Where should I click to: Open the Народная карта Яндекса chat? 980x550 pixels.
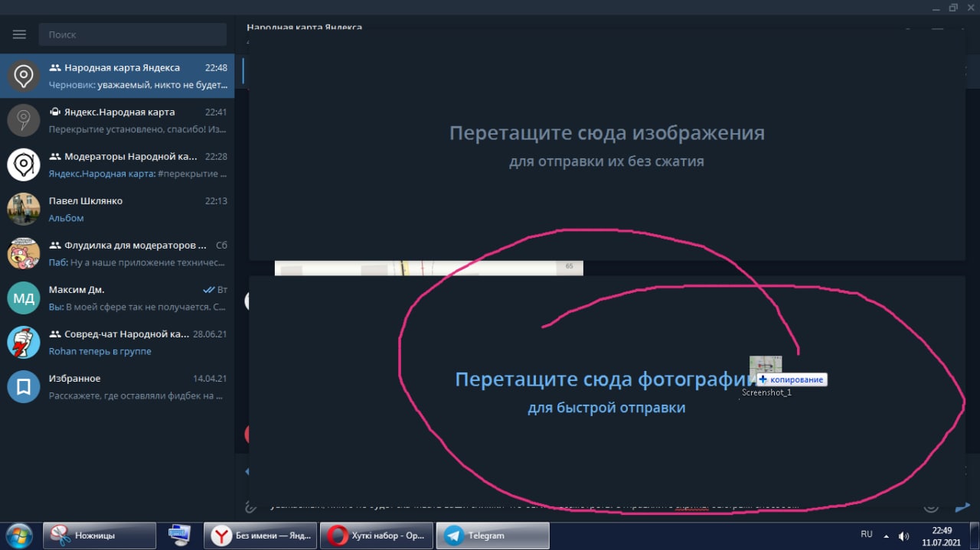pyautogui.click(x=117, y=76)
